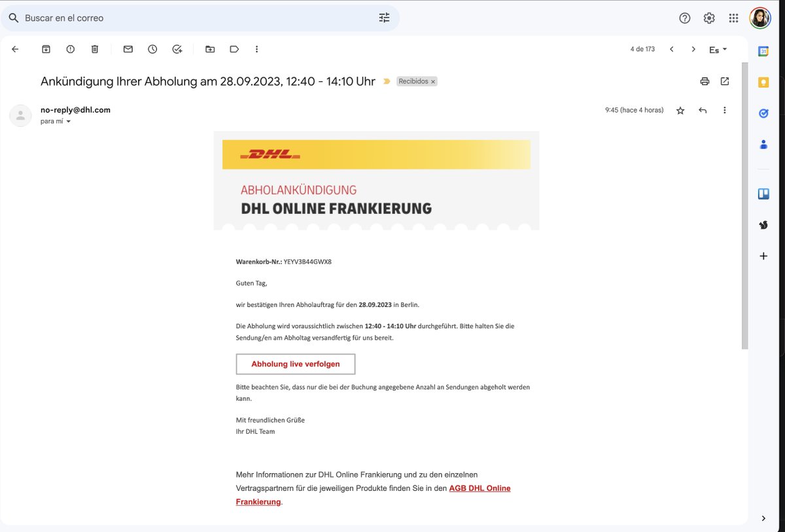Click the search magnifier icon
The image size is (785, 532).
point(13,18)
